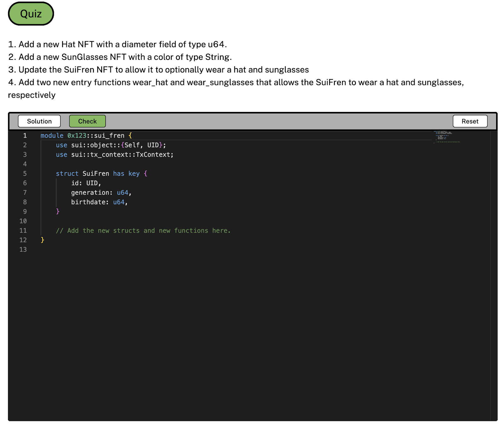Click the closing brace on line 9
The width and height of the screenshot is (504, 427).
[58, 211]
